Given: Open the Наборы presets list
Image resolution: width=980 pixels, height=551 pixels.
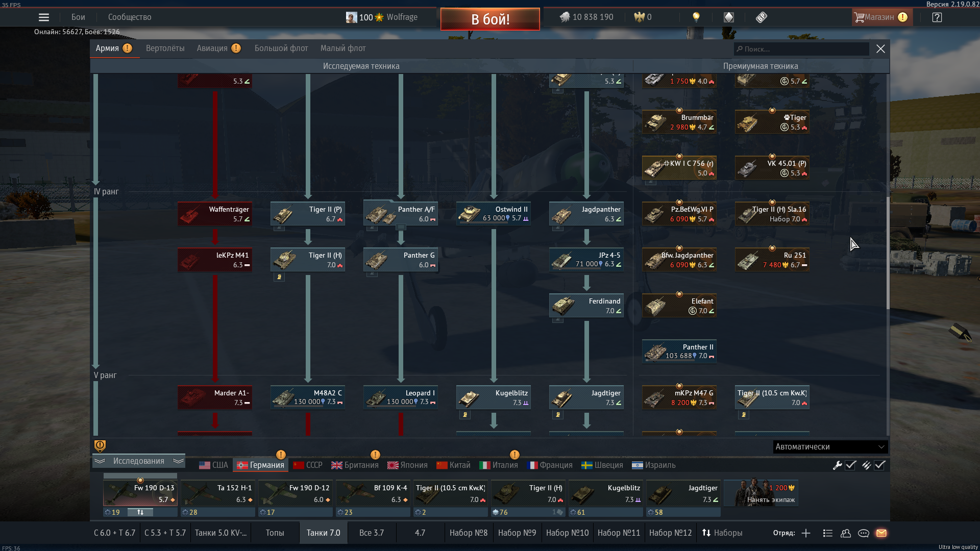Looking at the screenshot, I should point(722,533).
